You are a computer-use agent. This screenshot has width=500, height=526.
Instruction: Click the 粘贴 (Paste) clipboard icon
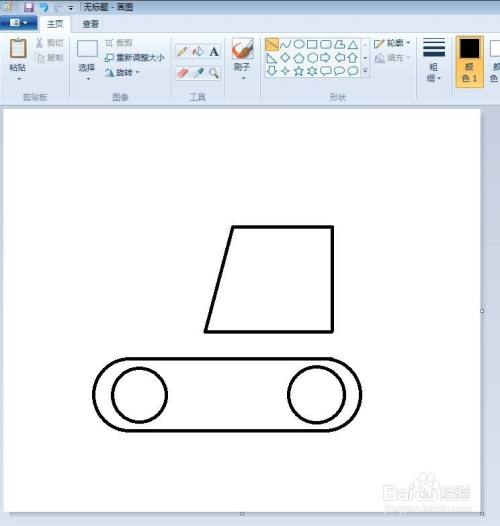[x=18, y=49]
